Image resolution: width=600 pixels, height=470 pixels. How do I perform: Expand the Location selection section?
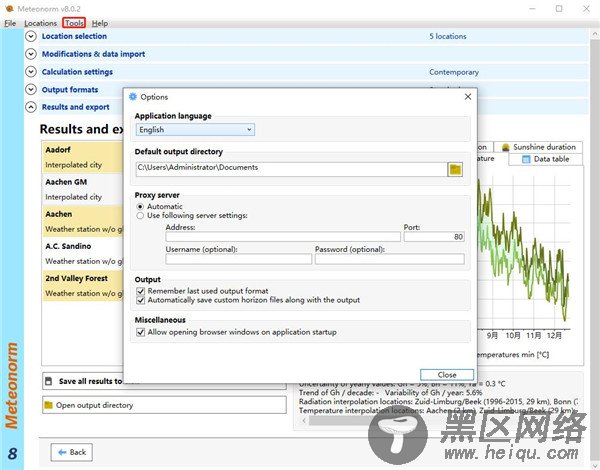point(31,36)
